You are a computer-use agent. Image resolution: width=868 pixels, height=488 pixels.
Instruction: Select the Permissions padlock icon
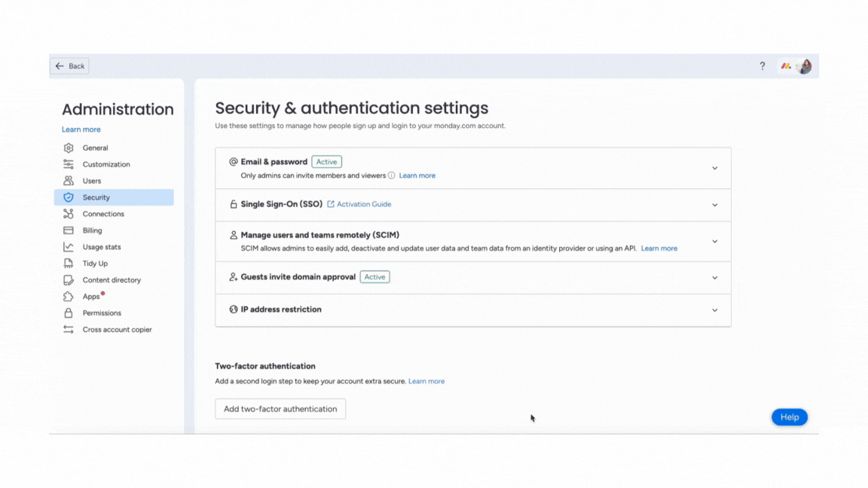pyautogui.click(x=67, y=313)
